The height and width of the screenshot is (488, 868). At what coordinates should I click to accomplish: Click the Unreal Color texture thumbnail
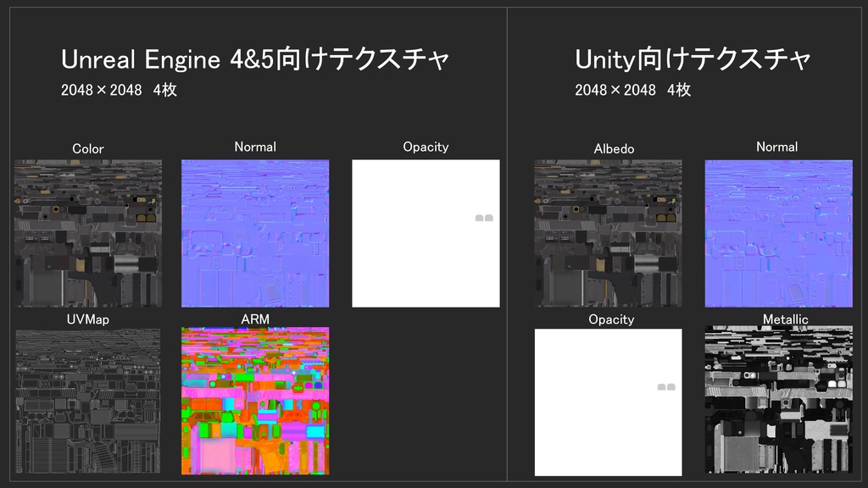[88, 234]
